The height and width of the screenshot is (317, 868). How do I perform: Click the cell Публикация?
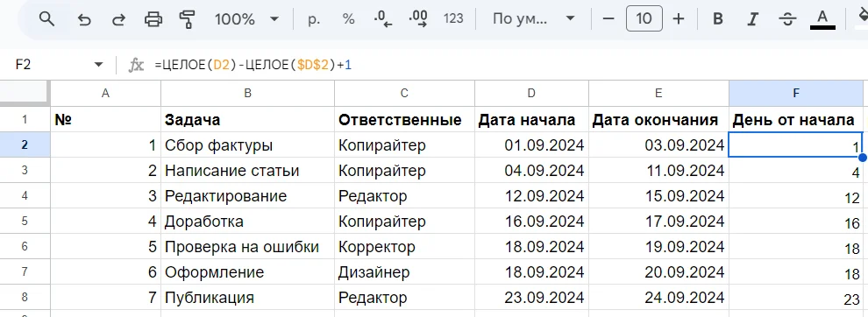click(x=248, y=298)
